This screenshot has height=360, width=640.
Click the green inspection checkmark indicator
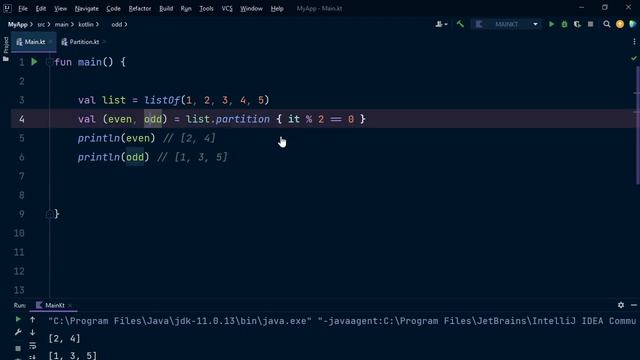[633, 59]
